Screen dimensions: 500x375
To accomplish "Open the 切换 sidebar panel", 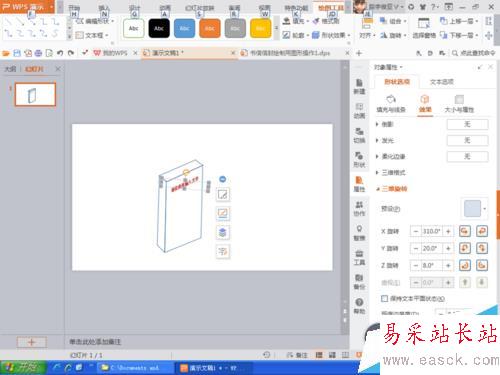I will pos(359,135).
